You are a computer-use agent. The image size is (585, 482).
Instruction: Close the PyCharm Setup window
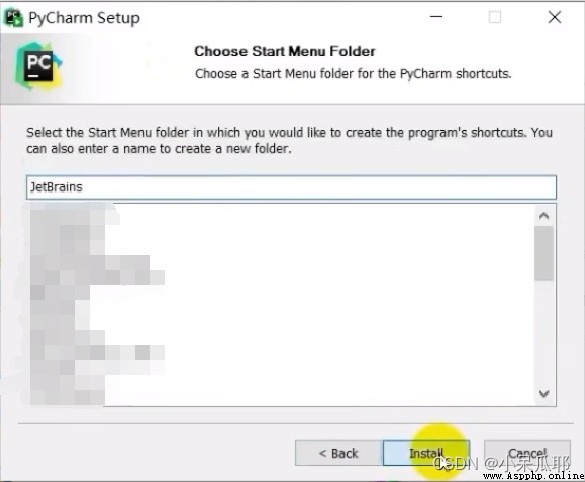[x=555, y=17]
